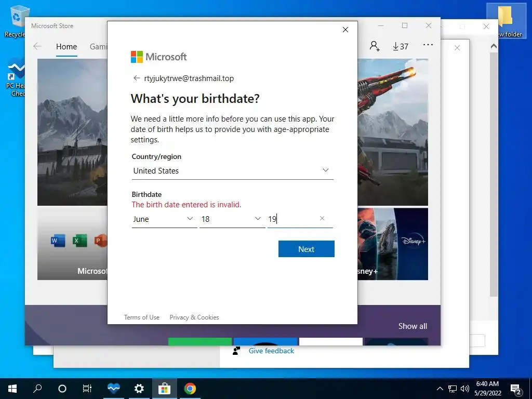This screenshot has width=532, height=399.
Task: Click the taskbar clock showing 6:40 AM
Action: [487, 389]
